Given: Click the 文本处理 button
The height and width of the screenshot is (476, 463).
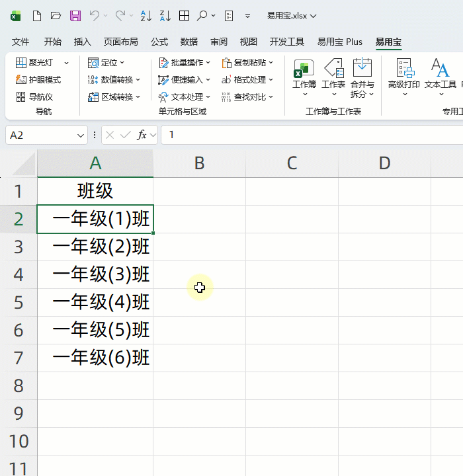Looking at the screenshot, I should (x=185, y=97).
